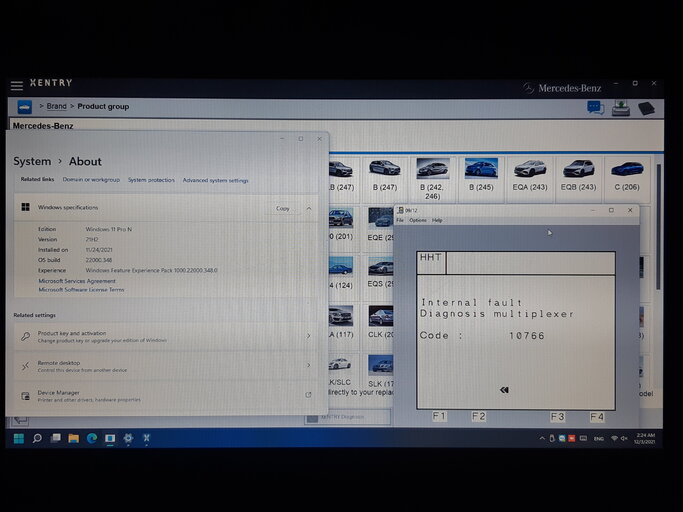Open System protection link
Screen dimensions: 683x512
(151, 180)
